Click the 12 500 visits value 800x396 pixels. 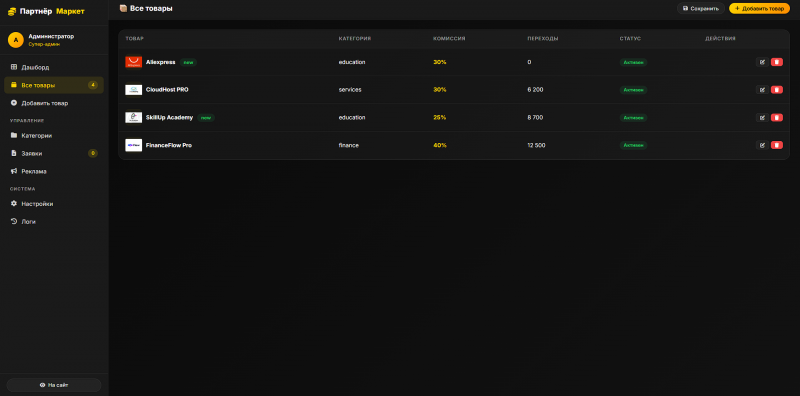pyautogui.click(x=536, y=145)
